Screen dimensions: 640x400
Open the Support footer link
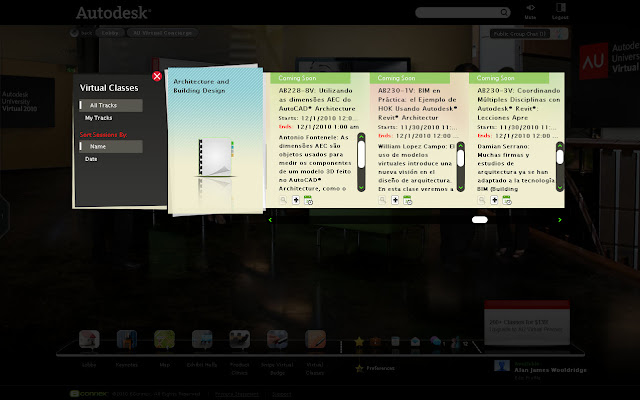coord(282,394)
